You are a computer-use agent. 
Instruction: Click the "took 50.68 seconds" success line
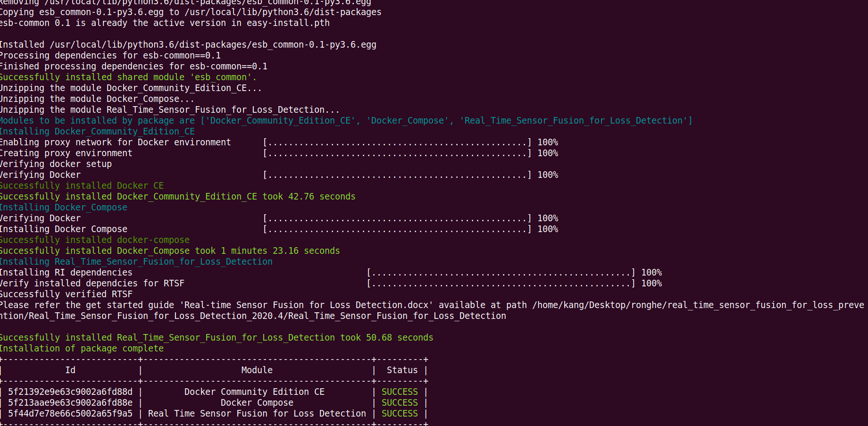click(217, 338)
